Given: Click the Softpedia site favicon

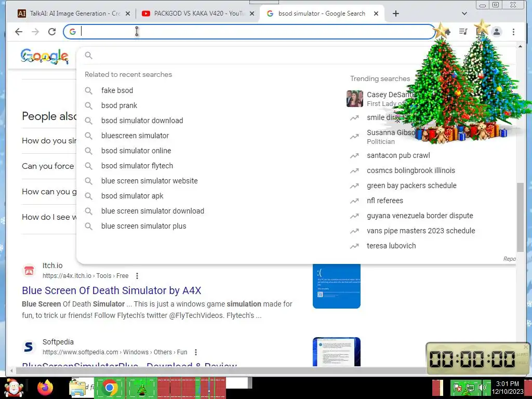Looking at the screenshot, I should (29, 347).
